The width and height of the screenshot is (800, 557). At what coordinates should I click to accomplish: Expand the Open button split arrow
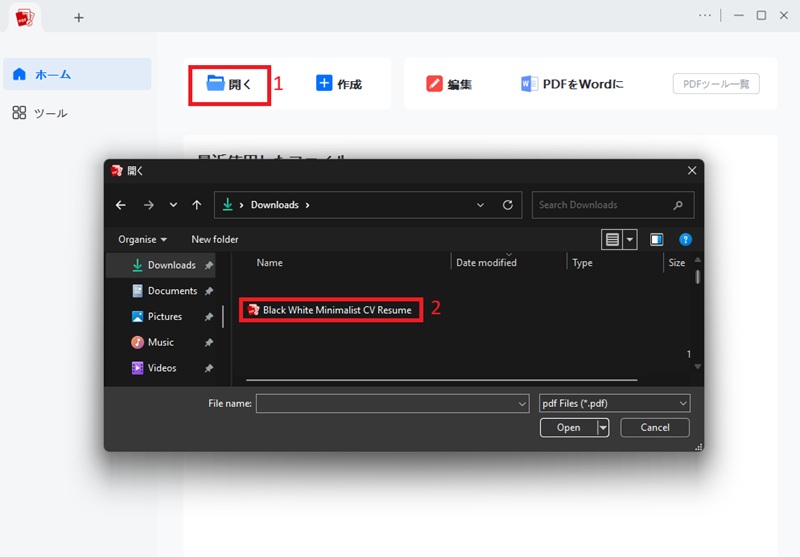(x=603, y=427)
